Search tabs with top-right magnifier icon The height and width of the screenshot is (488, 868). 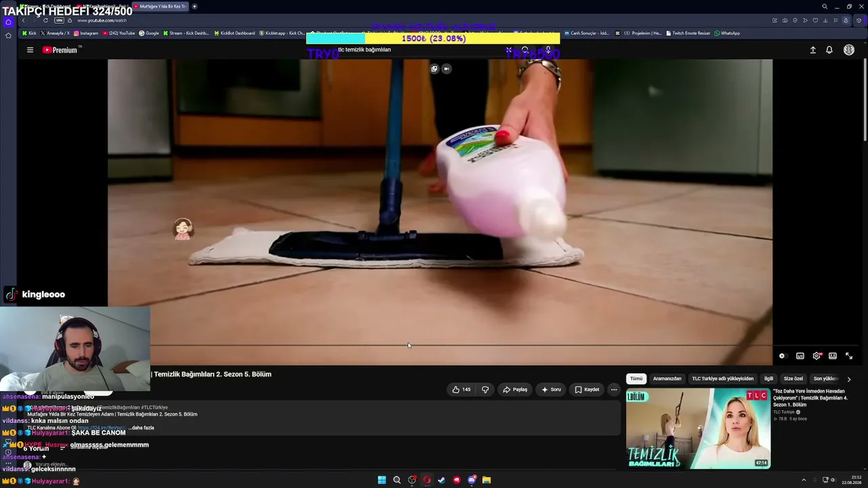click(825, 6)
